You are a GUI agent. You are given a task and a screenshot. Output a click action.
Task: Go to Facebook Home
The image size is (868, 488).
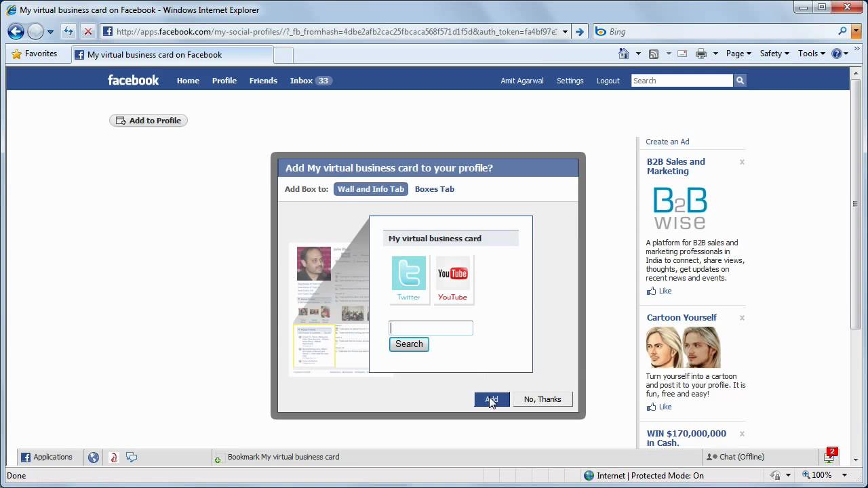[x=188, y=81]
